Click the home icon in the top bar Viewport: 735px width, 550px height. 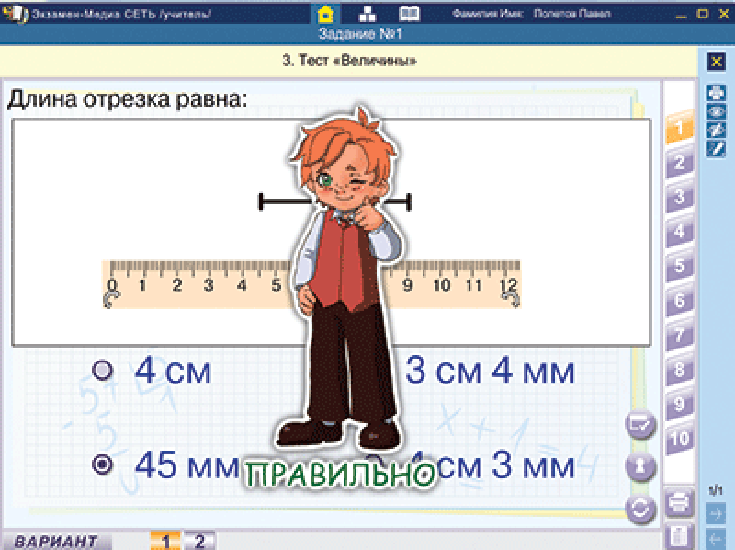(x=325, y=14)
